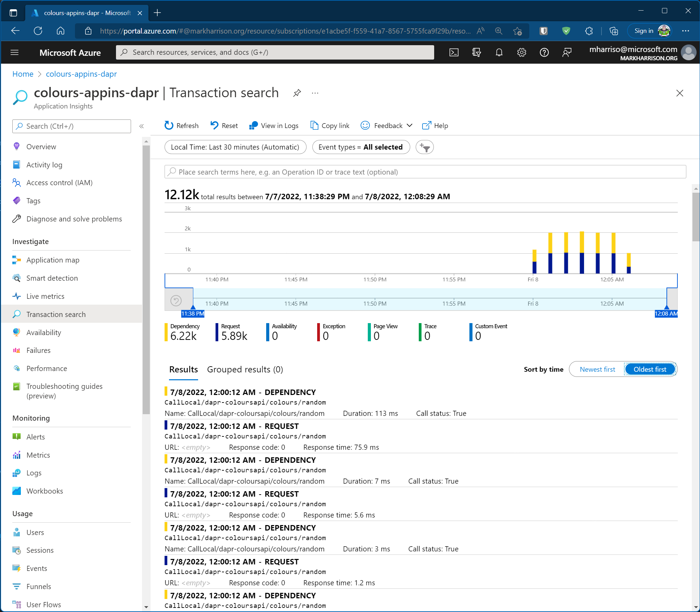This screenshot has width=700, height=612.
Task: Click the time range reset circle icon
Action: [x=176, y=301]
